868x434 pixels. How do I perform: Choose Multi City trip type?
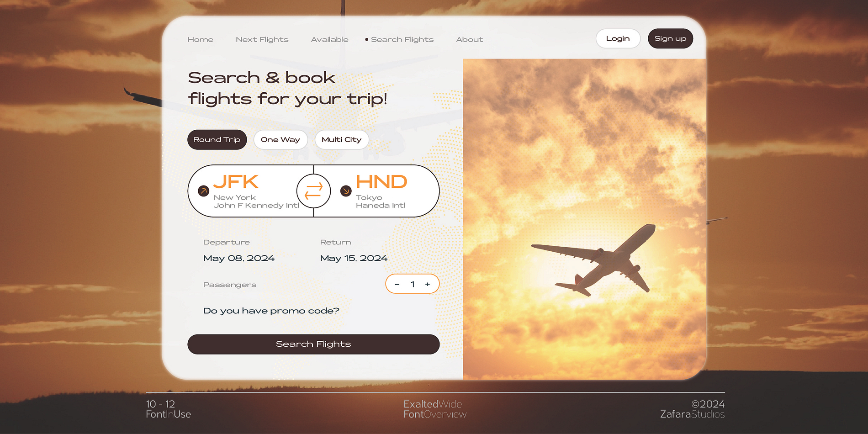pos(342,140)
